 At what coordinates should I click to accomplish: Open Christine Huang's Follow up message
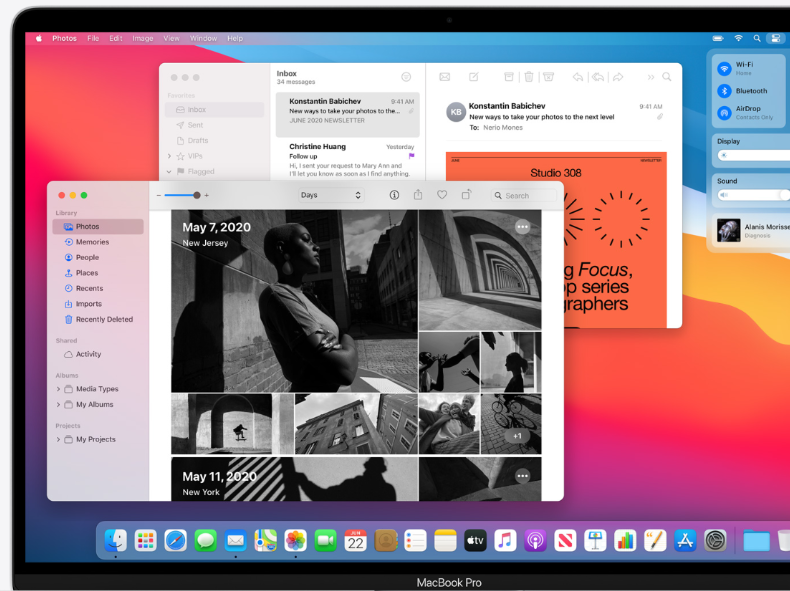click(x=348, y=159)
